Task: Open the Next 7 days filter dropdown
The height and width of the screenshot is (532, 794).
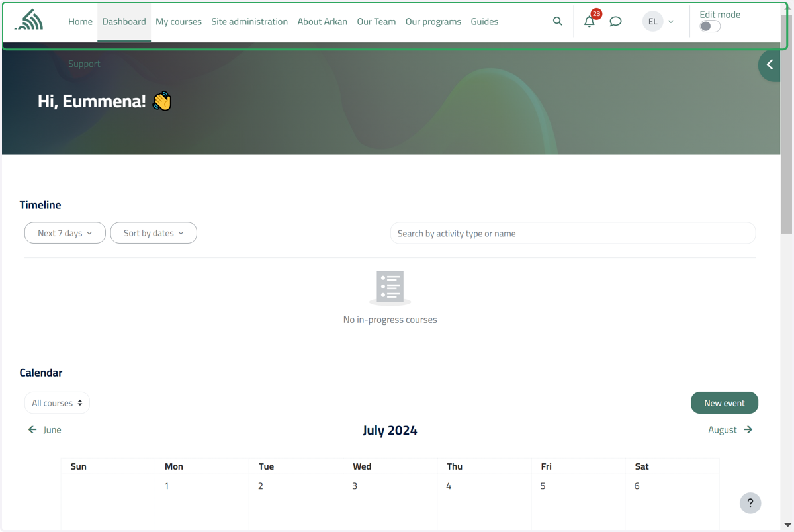Action: point(65,233)
